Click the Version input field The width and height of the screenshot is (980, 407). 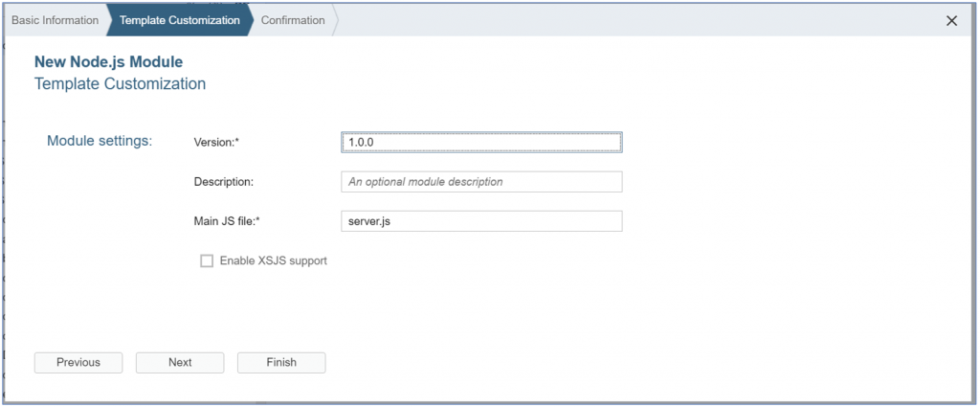[x=481, y=142]
